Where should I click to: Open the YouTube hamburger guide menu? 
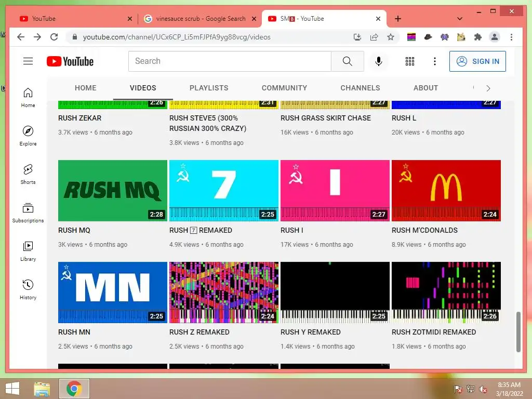point(28,61)
